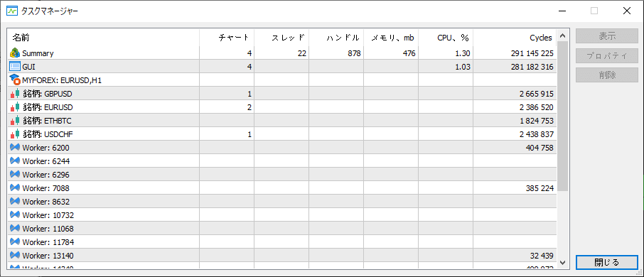Select the Worker: 7088 row
The height and width of the screenshot is (277, 644).
click(282, 188)
